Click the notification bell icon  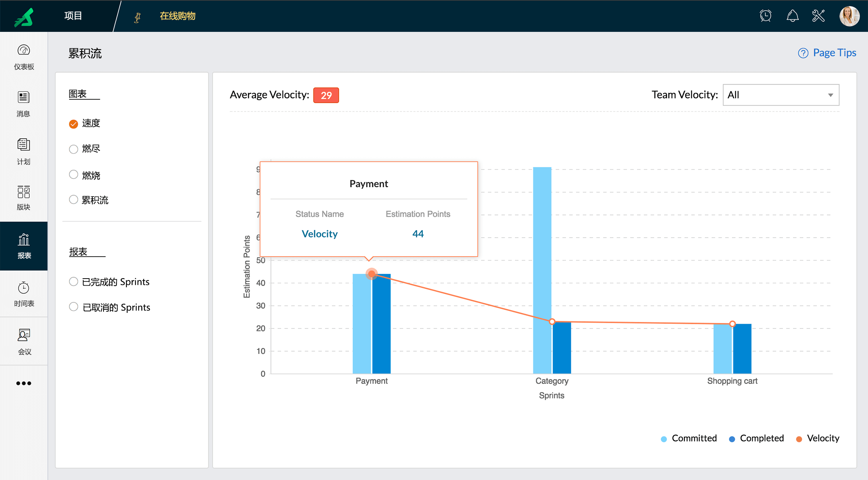pos(792,16)
